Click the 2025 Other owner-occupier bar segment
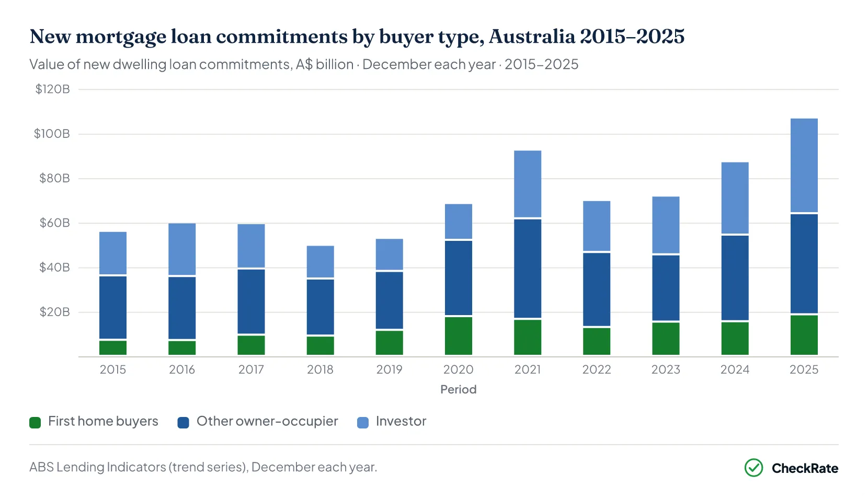The image size is (868, 499). point(804,263)
